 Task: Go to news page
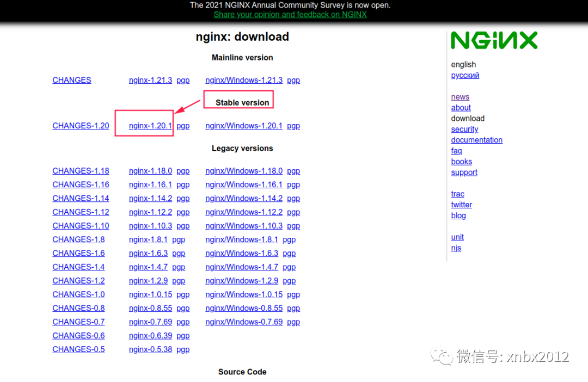pos(460,97)
